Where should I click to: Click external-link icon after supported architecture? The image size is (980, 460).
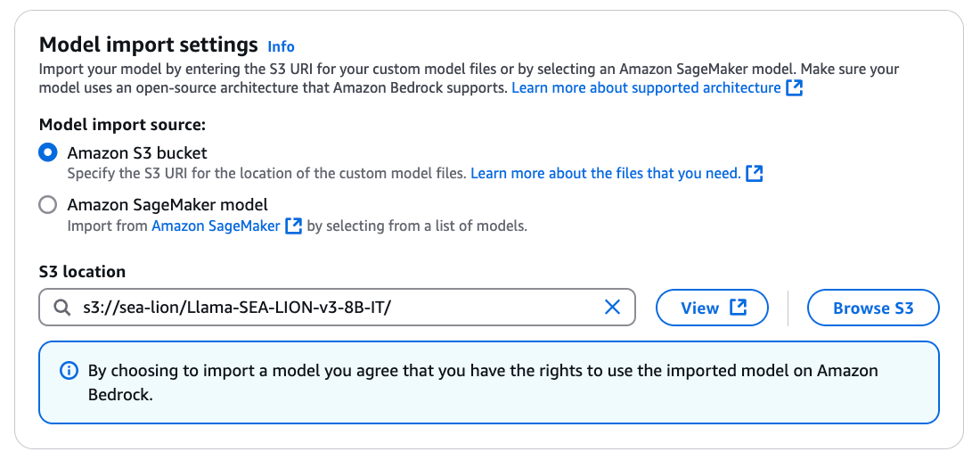[794, 88]
